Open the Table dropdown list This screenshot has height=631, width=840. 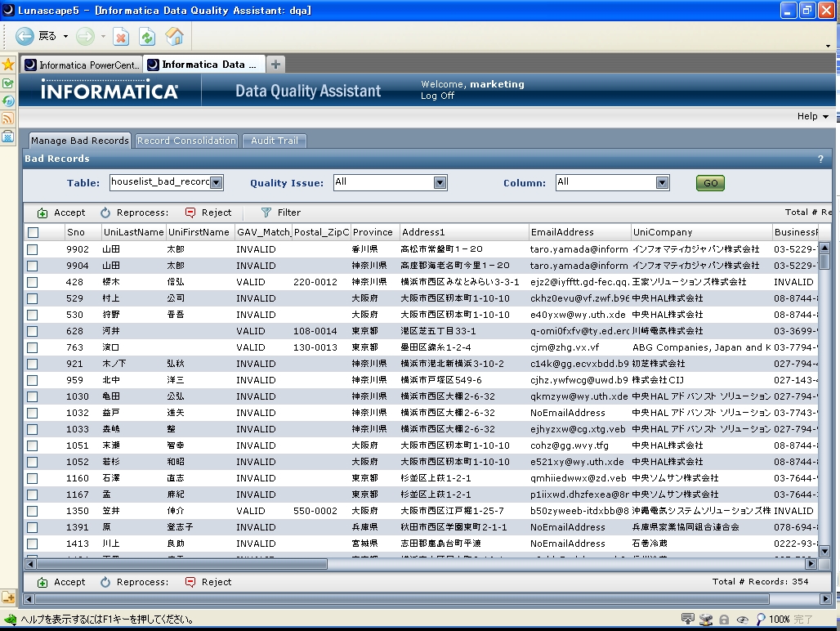(217, 183)
